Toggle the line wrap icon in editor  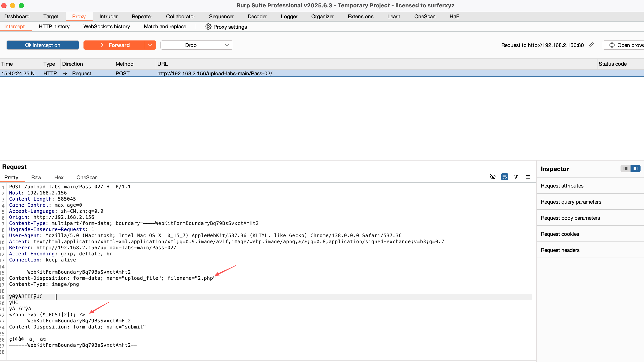(x=504, y=177)
